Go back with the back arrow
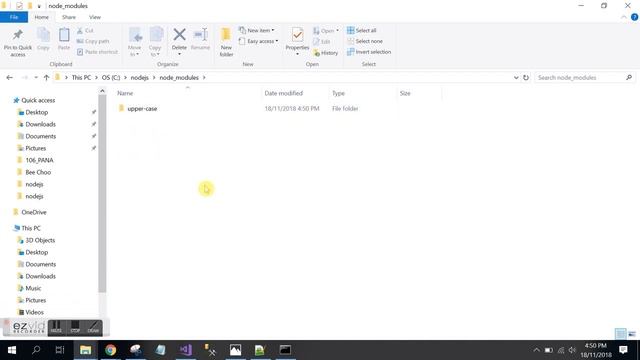 tap(9, 78)
